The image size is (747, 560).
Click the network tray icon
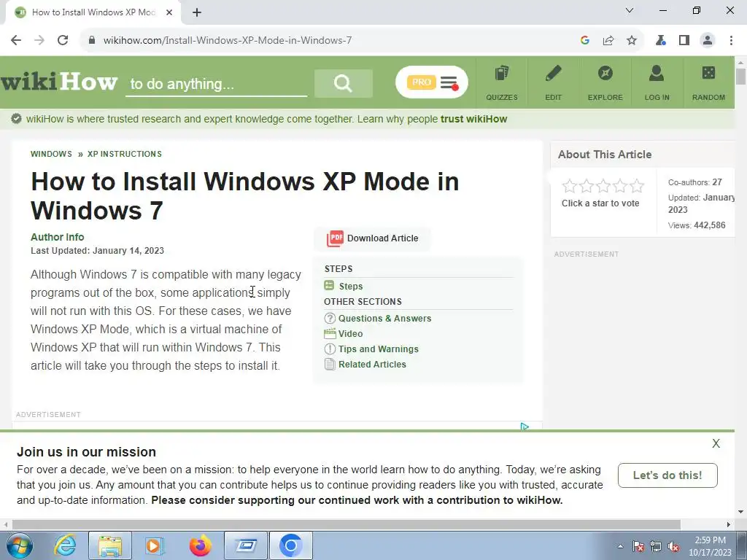[656, 546]
